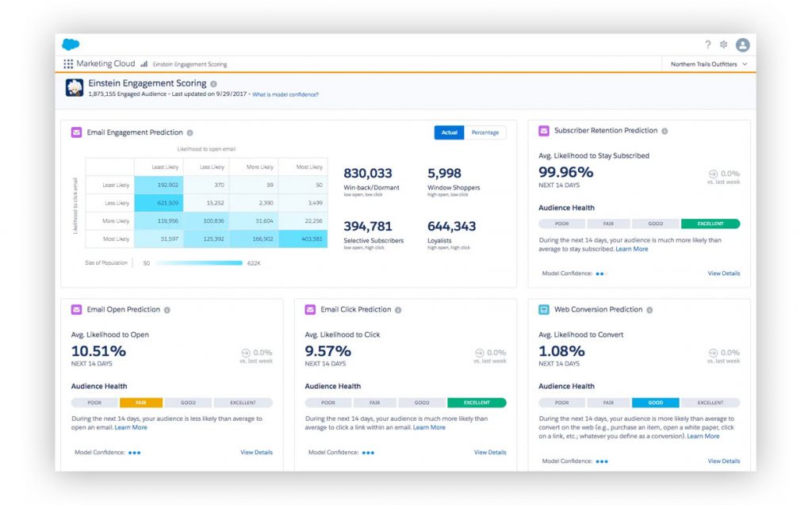The width and height of the screenshot is (812, 505).
Task: Click the 10.51% likelihood to open value
Action: (x=98, y=351)
